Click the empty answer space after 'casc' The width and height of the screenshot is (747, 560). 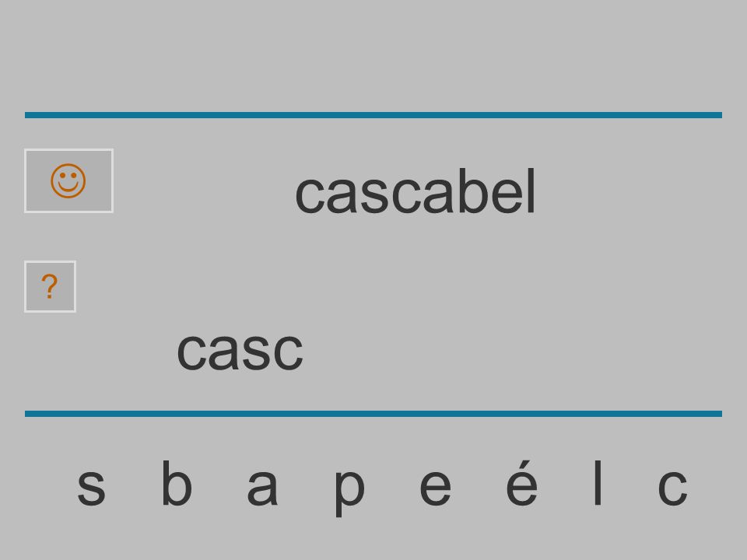pos(476,352)
